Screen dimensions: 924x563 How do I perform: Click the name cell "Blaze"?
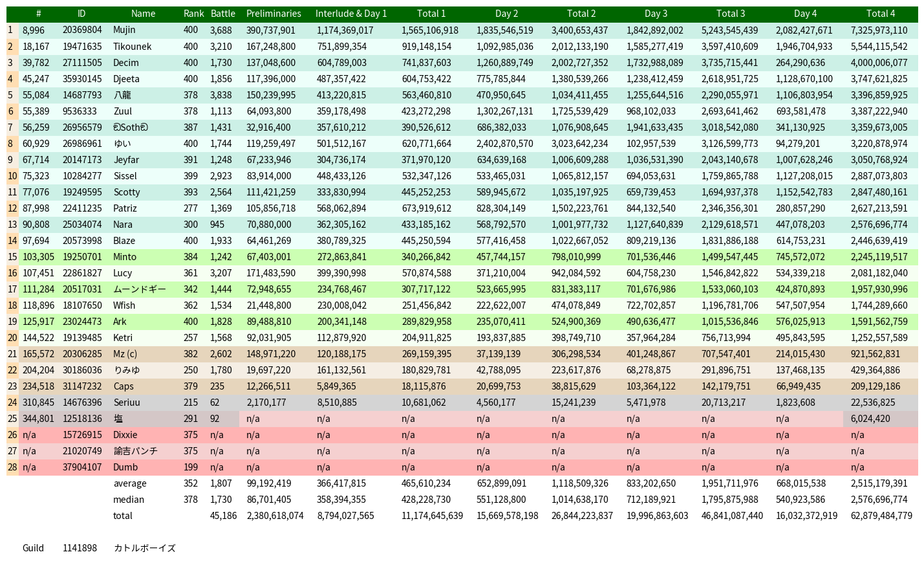point(125,241)
